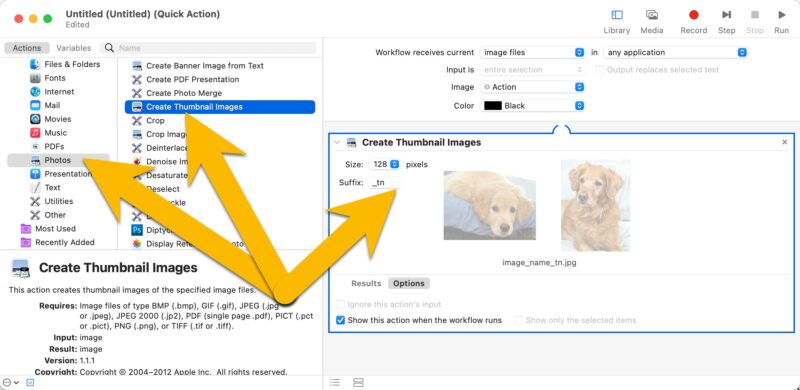Click the Create Thumbnail Images action header icon
The height and width of the screenshot is (390, 800).
pyautogui.click(x=351, y=143)
